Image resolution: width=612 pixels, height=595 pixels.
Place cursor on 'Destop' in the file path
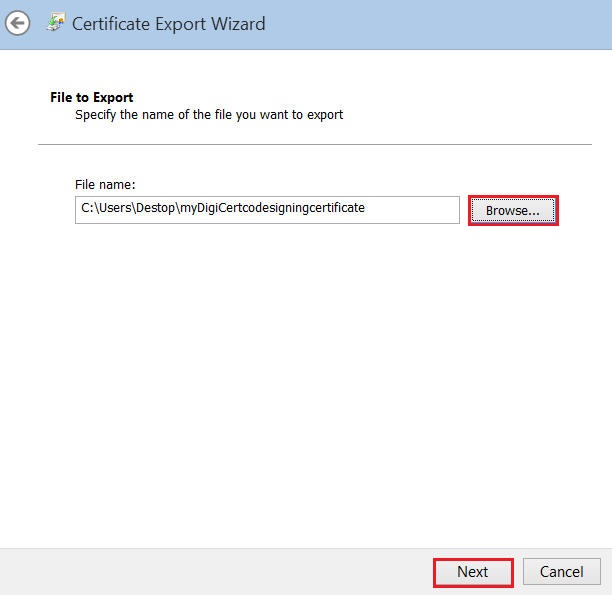[x=154, y=209]
